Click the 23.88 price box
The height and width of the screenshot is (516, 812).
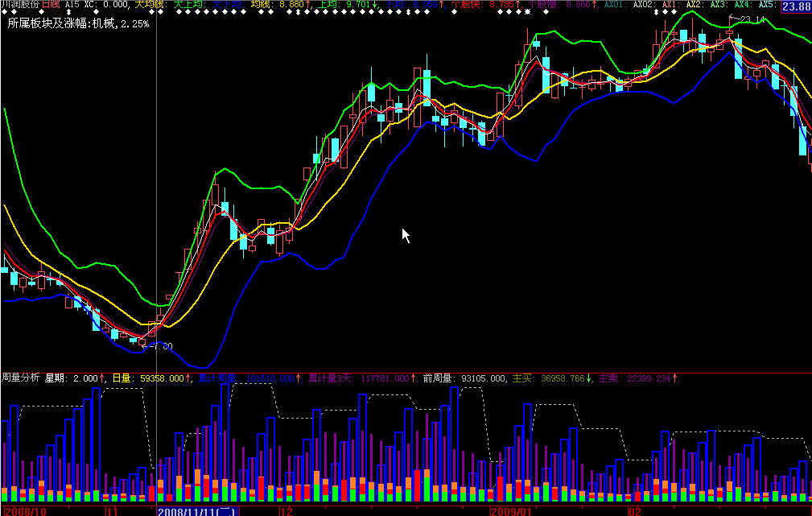click(796, 6)
